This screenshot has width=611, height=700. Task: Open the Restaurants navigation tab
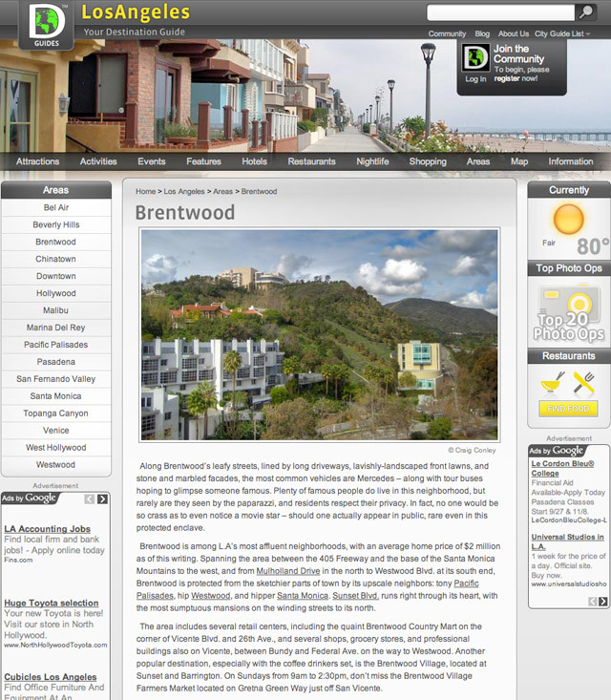(311, 161)
